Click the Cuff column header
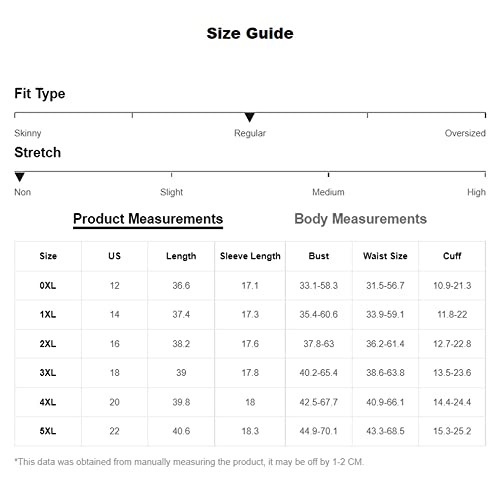 [452, 256]
